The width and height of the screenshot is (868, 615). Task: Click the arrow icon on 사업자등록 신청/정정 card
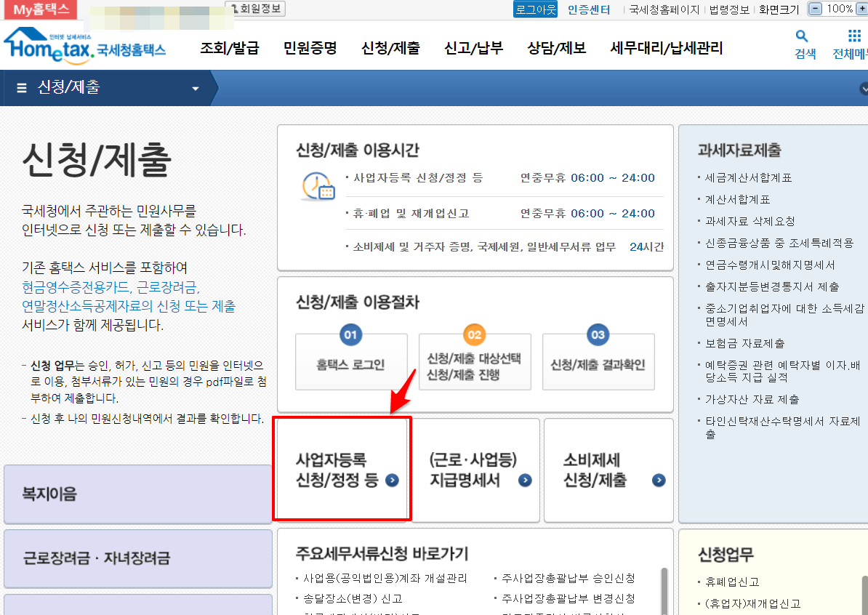(x=392, y=480)
